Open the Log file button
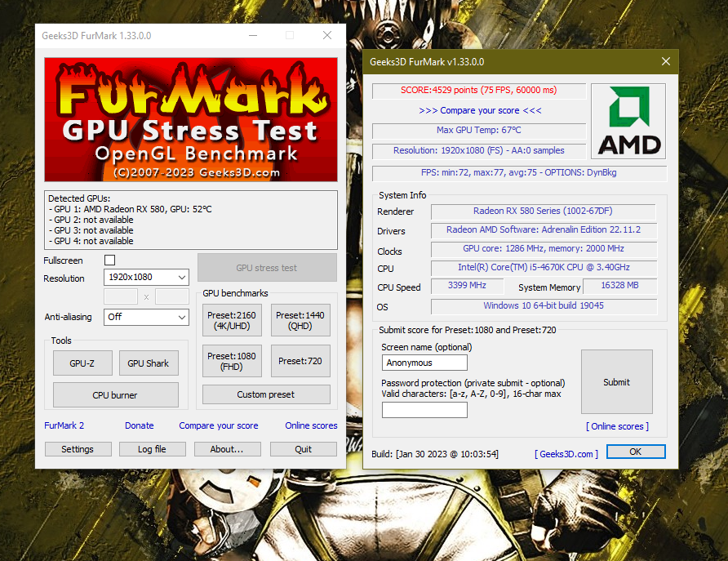This screenshot has height=561, width=728. (x=152, y=449)
